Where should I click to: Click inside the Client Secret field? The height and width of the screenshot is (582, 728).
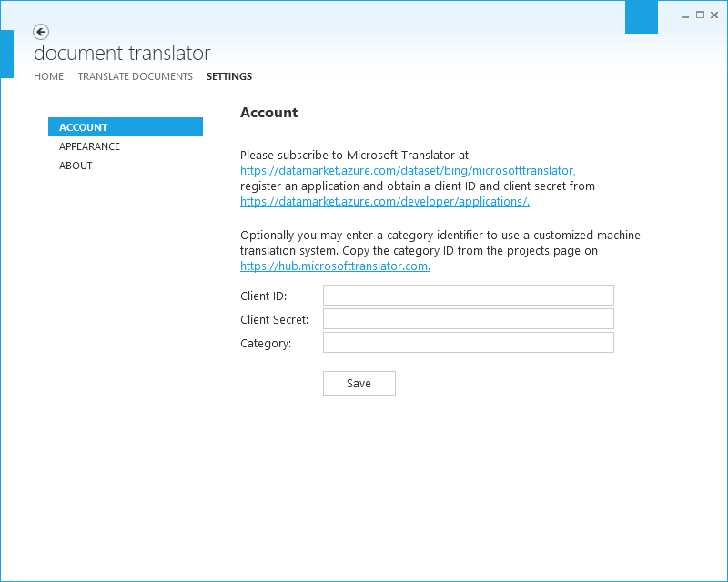pos(468,318)
